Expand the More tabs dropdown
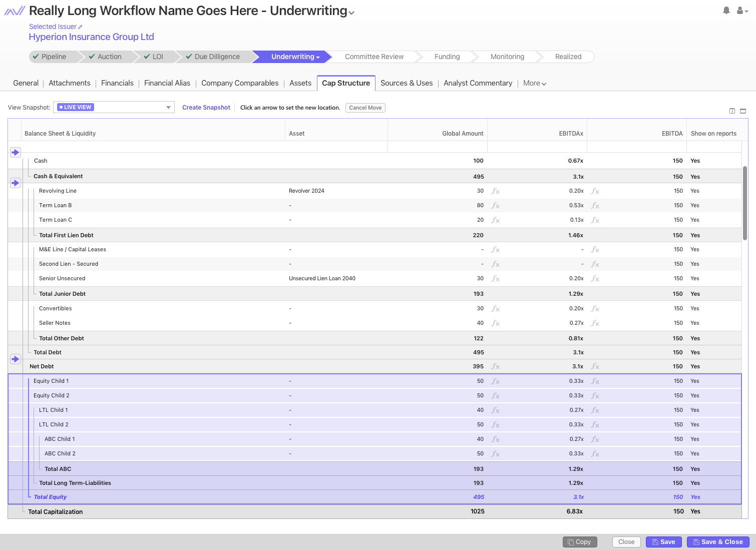756x550 pixels. coord(535,84)
